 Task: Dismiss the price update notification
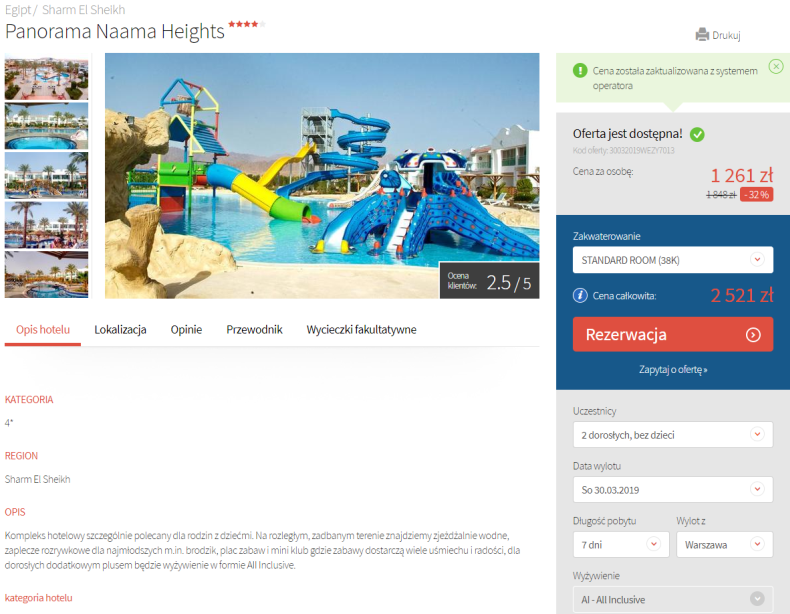(x=776, y=66)
